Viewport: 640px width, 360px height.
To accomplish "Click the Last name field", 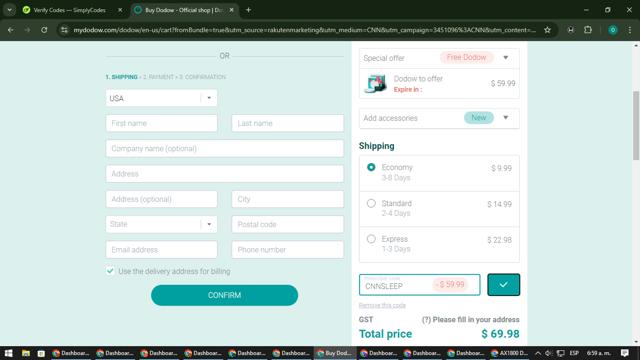I will (287, 123).
